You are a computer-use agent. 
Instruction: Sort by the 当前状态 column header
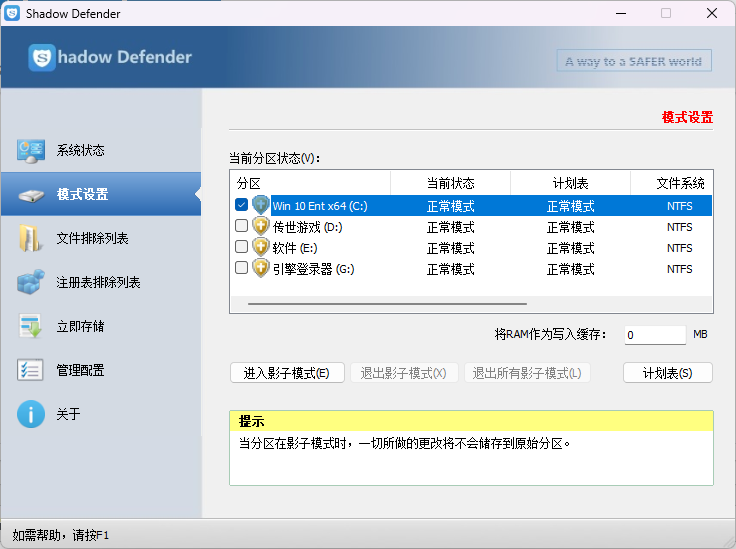[450, 183]
